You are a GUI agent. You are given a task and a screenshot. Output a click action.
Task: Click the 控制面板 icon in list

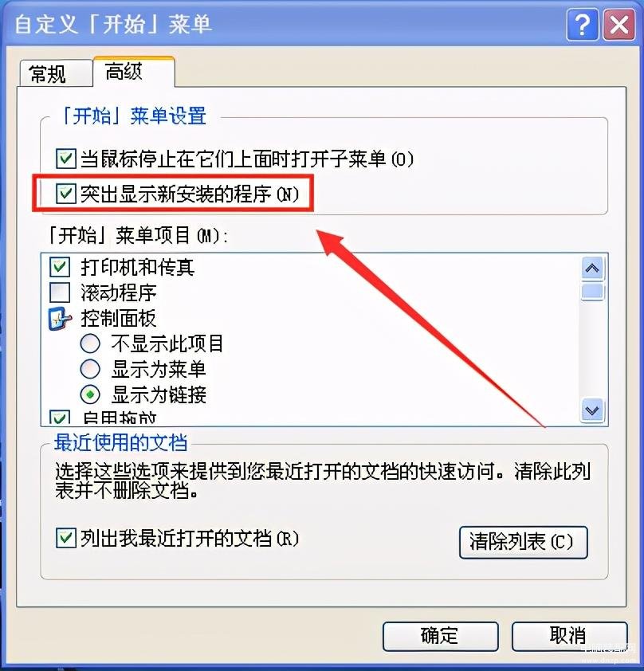pos(60,319)
